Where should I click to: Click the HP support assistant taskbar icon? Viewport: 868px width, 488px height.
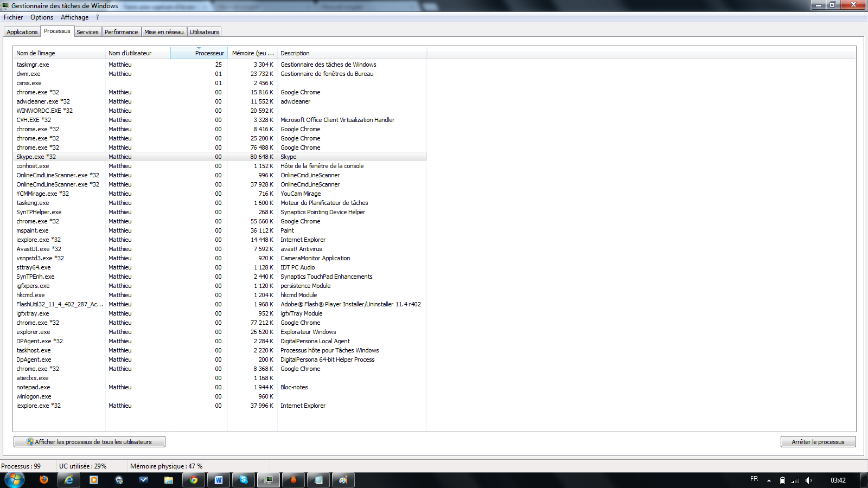tap(119, 480)
